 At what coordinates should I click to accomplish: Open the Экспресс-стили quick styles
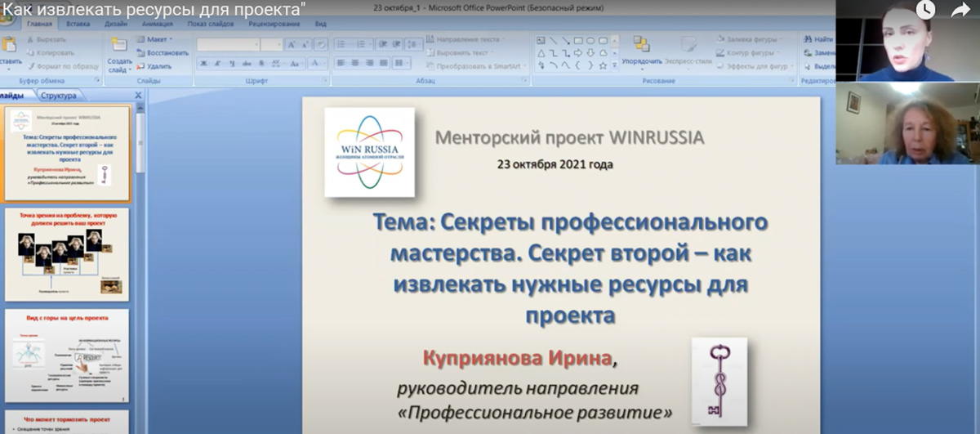coord(688,52)
